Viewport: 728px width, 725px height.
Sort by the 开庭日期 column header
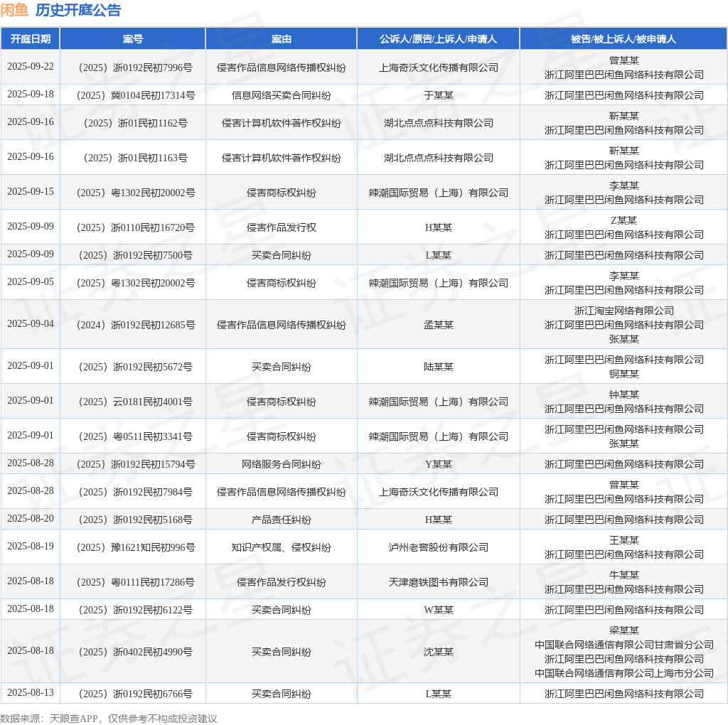pos(31,38)
